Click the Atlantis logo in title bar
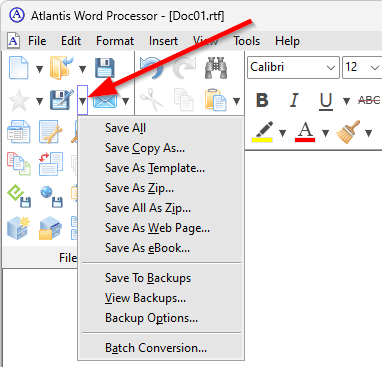Image resolution: width=382 pixels, height=367 pixels. [x=17, y=15]
